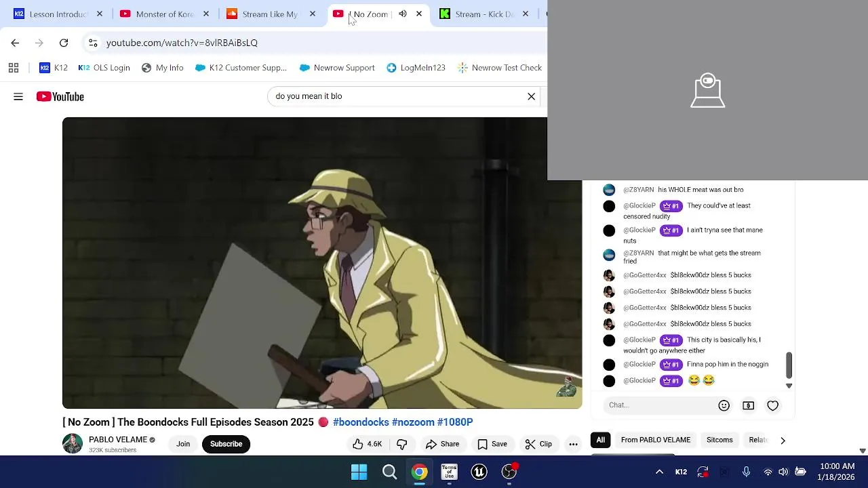
Task: Open the sync status tray icon
Action: coord(703,472)
